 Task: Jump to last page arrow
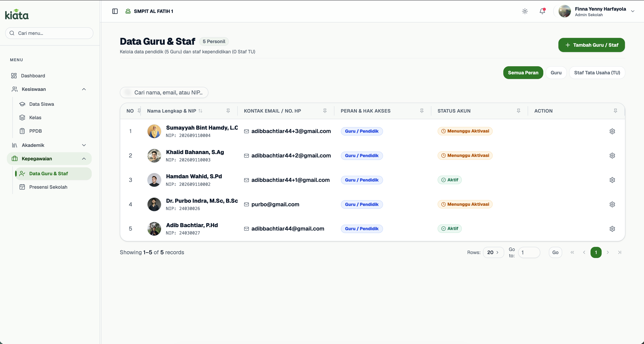[620, 252]
